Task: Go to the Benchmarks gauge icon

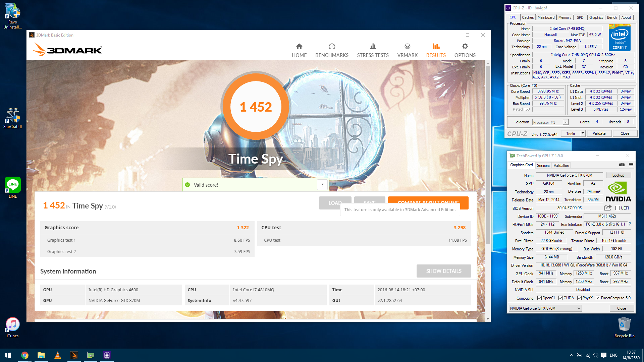Action: 332,47
